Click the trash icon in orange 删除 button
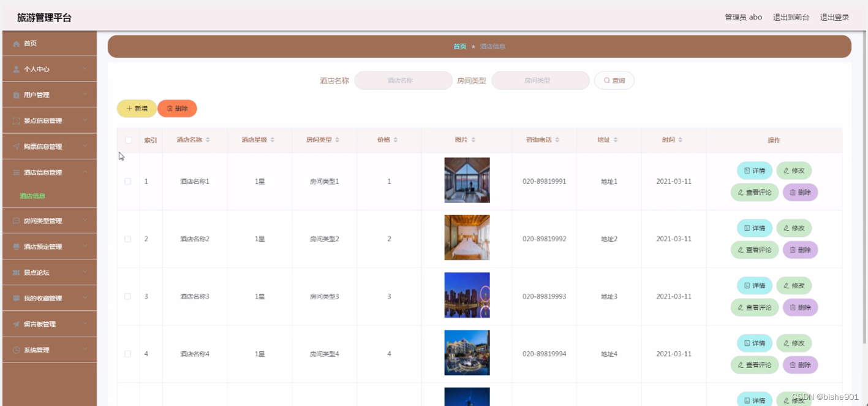Screen dimensions: 868x406 [x=170, y=109]
